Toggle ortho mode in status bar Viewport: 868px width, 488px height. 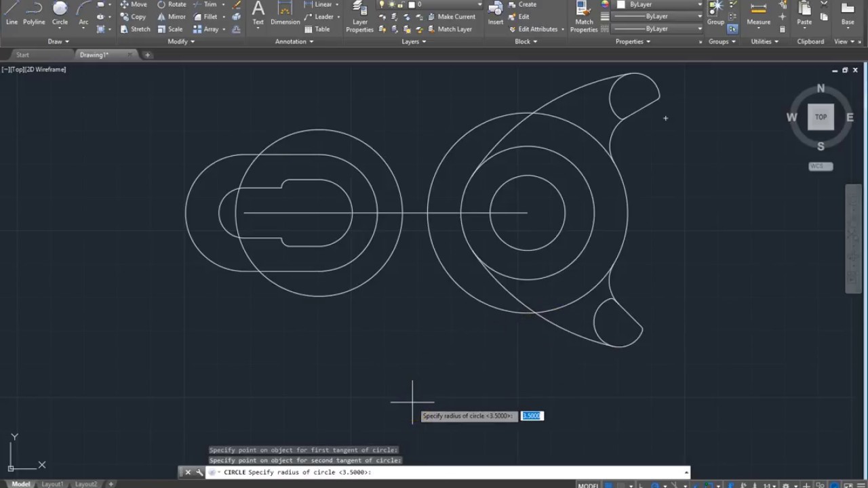642,485
